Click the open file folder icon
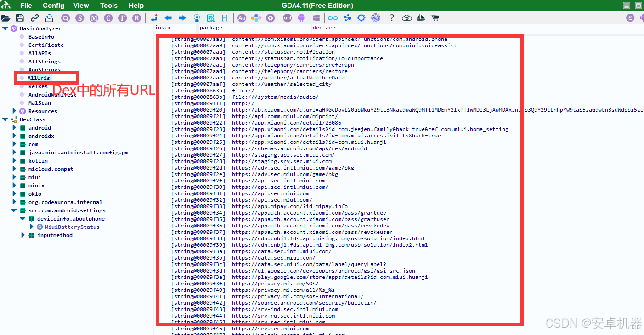The image size is (644, 335). point(6,18)
